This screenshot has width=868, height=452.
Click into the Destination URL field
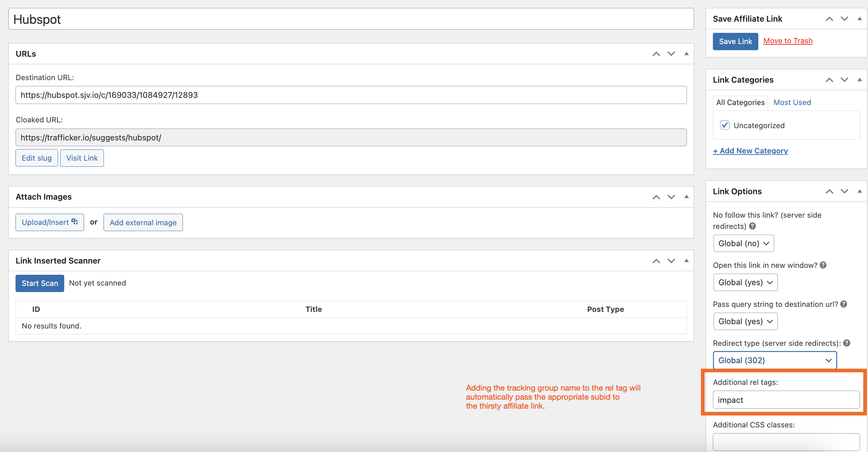351,95
